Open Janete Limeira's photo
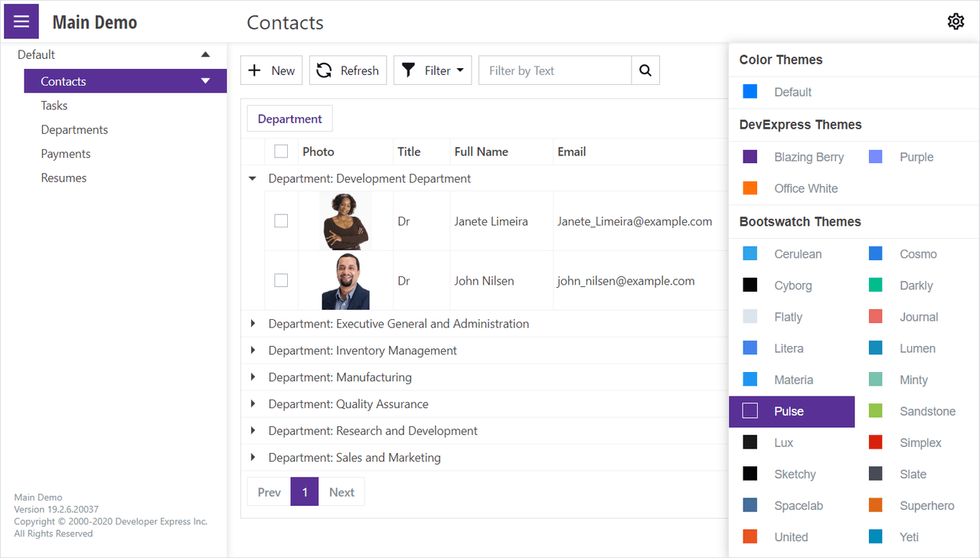Image resolution: width=980 pixels, height=558 pixels. pyautogui.click(x=345, y=221)
